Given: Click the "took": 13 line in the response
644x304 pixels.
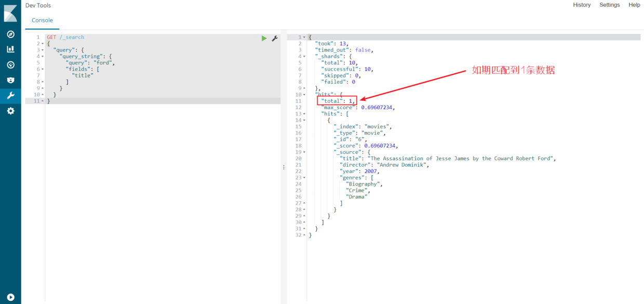Looking at the screenshot, I should coord(332,44).
